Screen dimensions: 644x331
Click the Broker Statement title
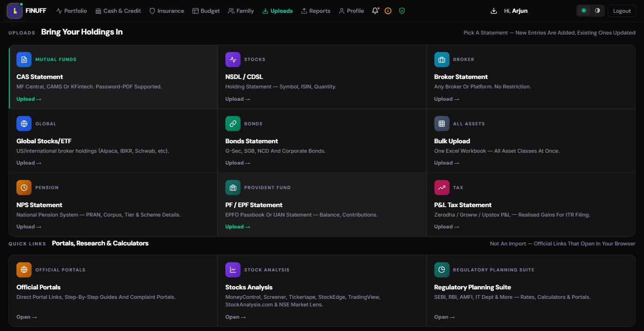[x=461, y=77]
